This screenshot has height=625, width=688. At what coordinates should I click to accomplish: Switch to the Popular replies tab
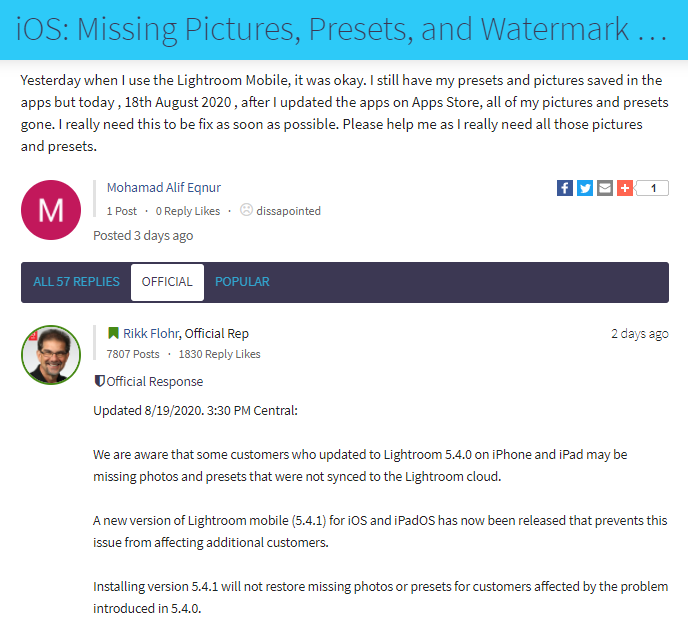pos(242,282)
